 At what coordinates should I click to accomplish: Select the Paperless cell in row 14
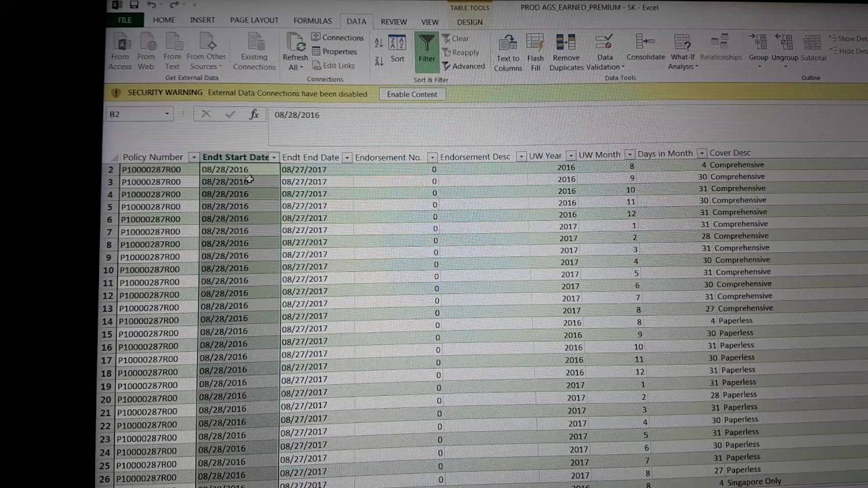click(x=736, y=321)
